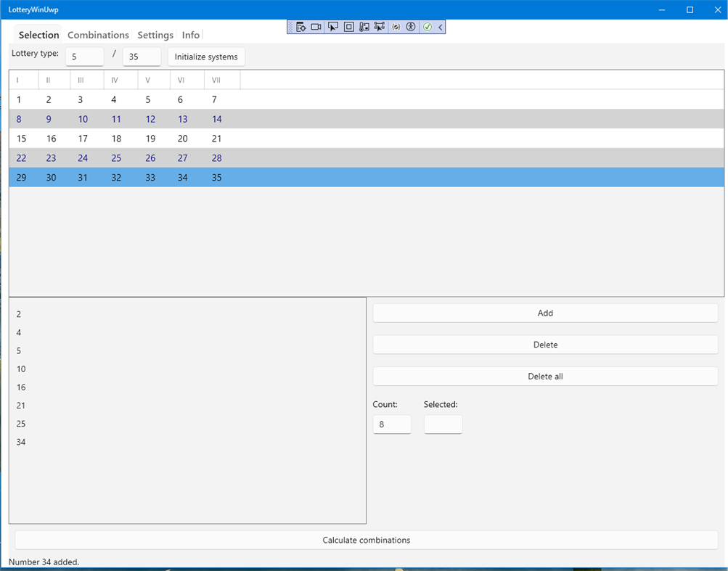Click the Calculate combinations button
Screen dimensions: 728x571
366,540
